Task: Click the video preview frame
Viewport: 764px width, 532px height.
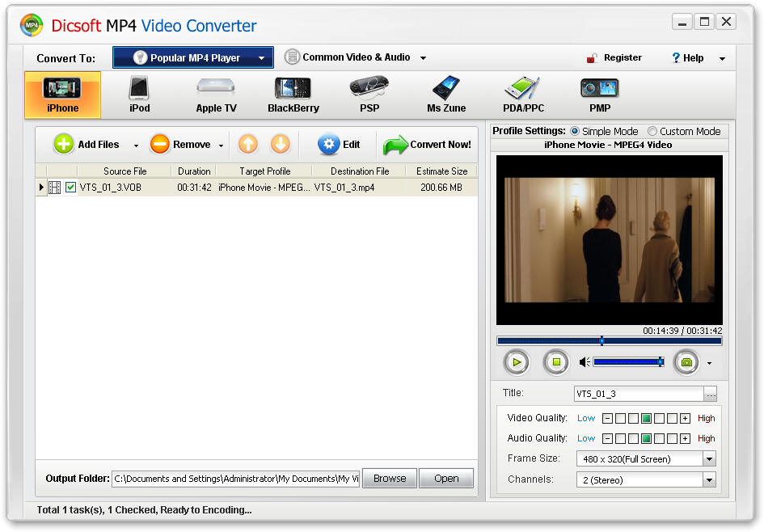Action: click(609, 240)
